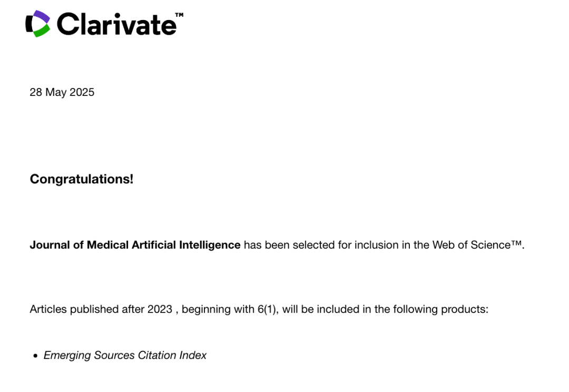The height and width of the screenshot is (392, 569).
Task: Click the year 2023 in the articles line
Action: pos(160,309)
